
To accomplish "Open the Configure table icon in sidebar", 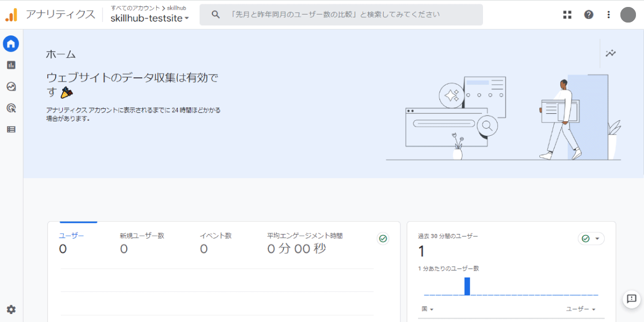I will click(x=11, y=129).
